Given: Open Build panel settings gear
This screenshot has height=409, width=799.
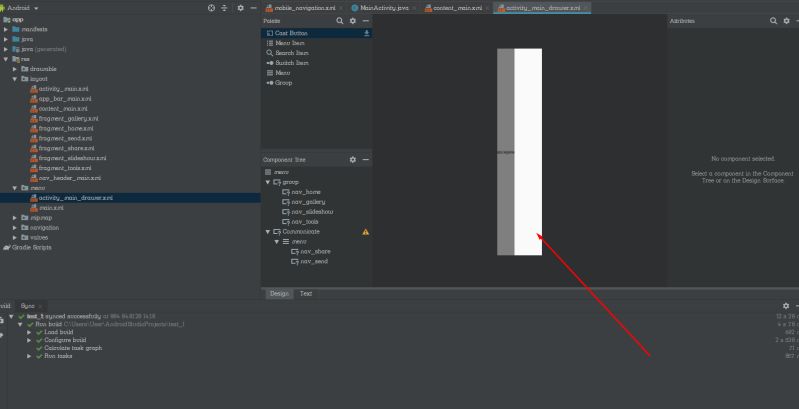Looking at the screenshot, I should point(786,306).
